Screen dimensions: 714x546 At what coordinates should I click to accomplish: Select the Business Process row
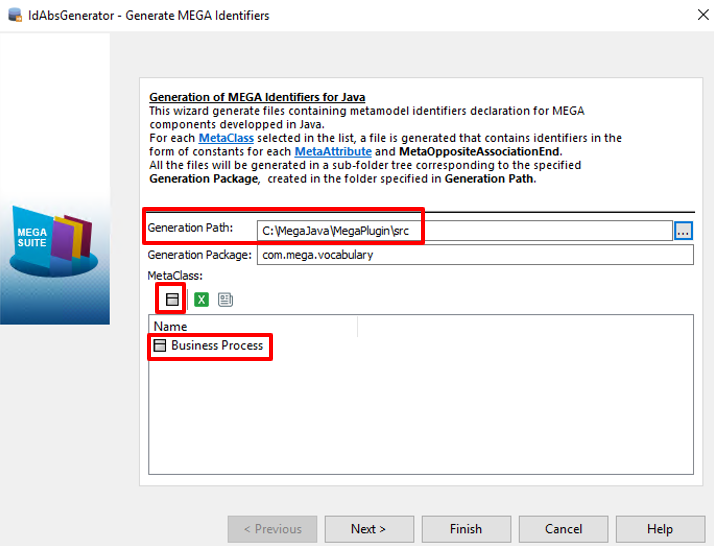421,346
